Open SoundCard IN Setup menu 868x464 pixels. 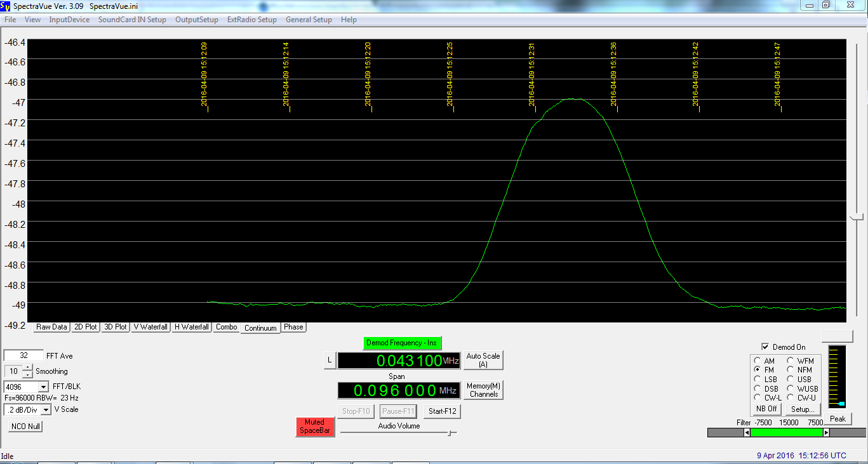pos(132,20)
